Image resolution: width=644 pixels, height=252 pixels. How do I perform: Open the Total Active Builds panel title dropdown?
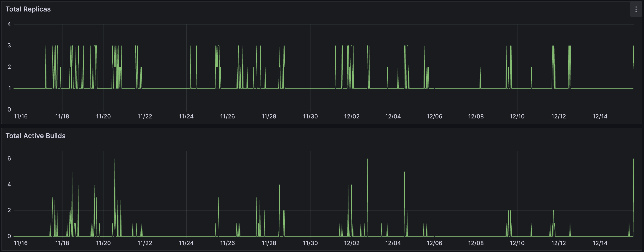(36, 136)
